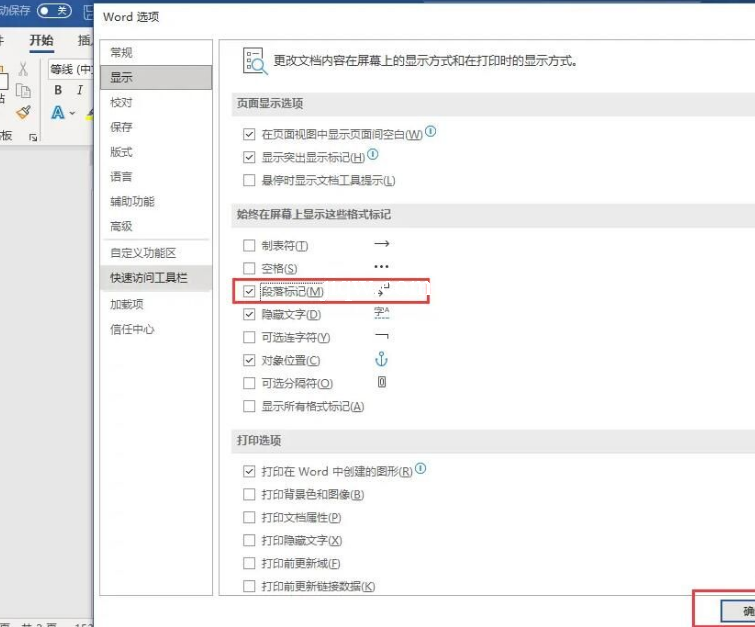Click the 确定 button
Image resolution: width=755 pixels, height=627 pixels.
[738, 611]
